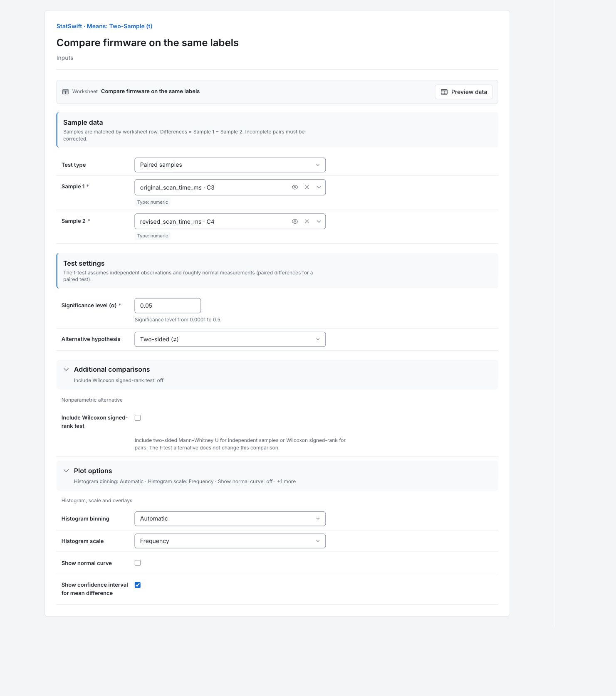Click the Significance level input field

168,306
